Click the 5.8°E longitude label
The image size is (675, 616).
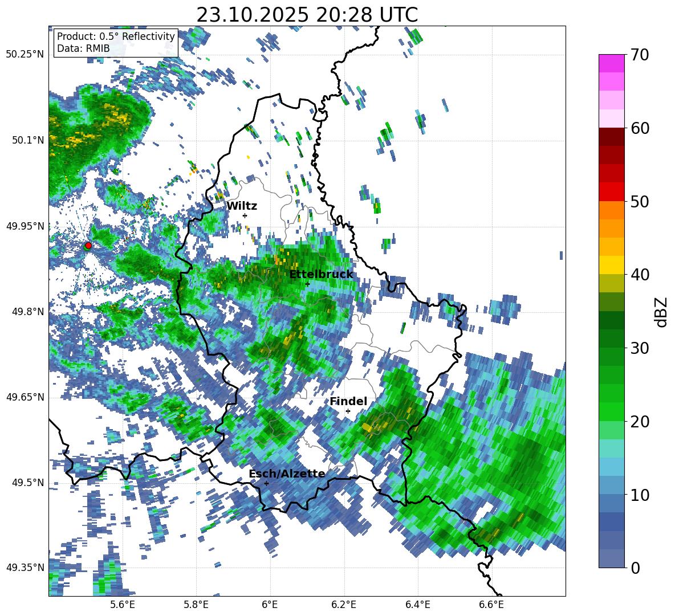point(196,605)
